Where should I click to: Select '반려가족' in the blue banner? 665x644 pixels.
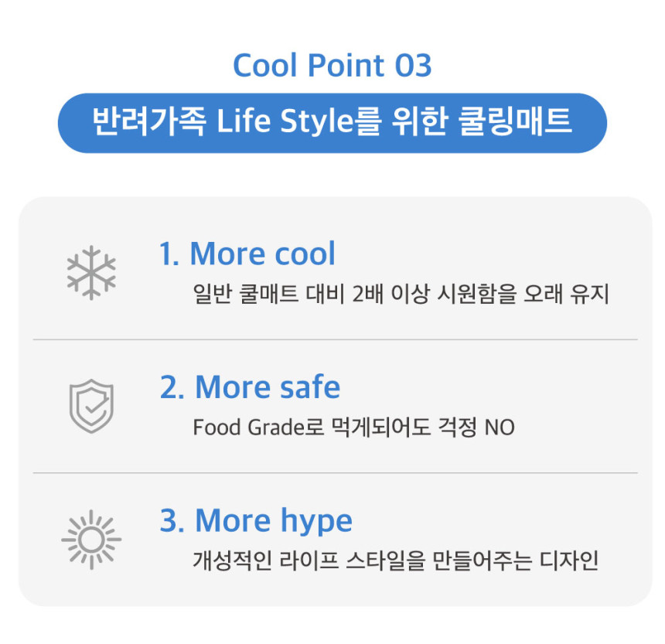(x=149, y=121)
